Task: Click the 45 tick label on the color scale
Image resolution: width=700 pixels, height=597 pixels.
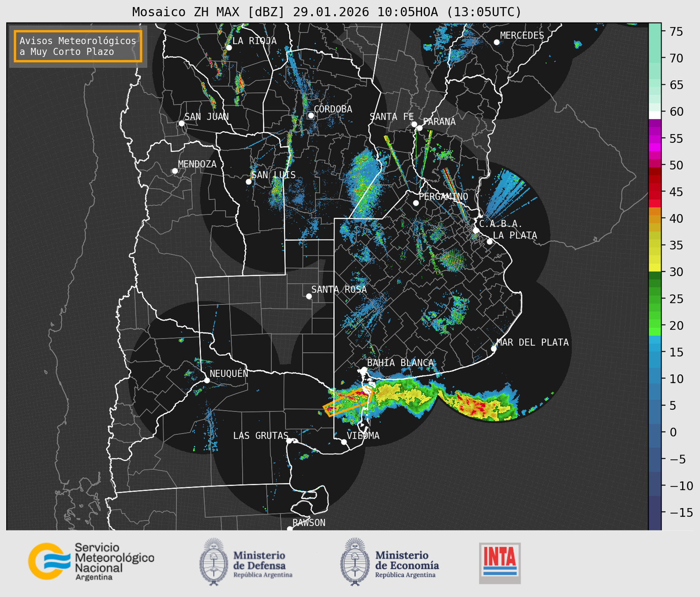Action: click(x=676, y=192)
